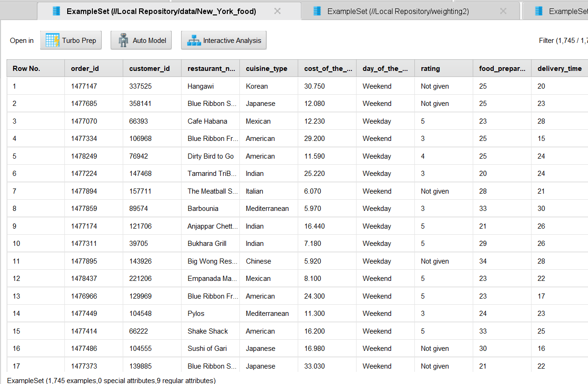This screenshot has height=384, width=588.
Task: Select the Hangawi restaurant cell
Action: tap(210, 86)
